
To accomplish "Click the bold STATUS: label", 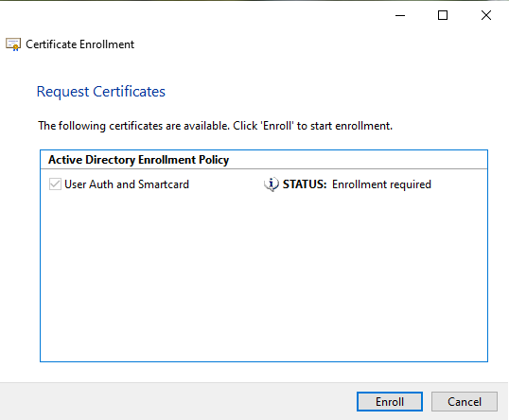I will (305, 184).
